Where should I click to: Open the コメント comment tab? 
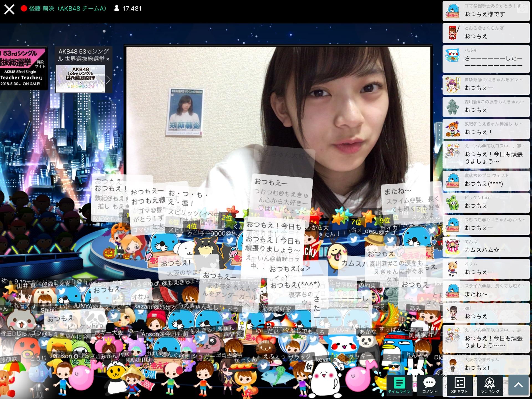click(x=429, y=385)
